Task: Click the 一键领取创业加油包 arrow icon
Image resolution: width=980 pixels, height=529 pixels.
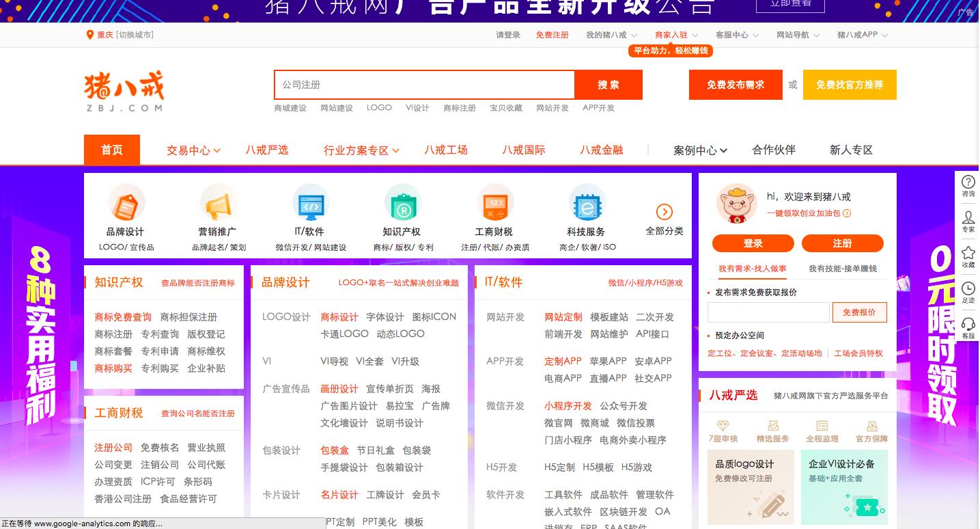Action: click(847, 213)
